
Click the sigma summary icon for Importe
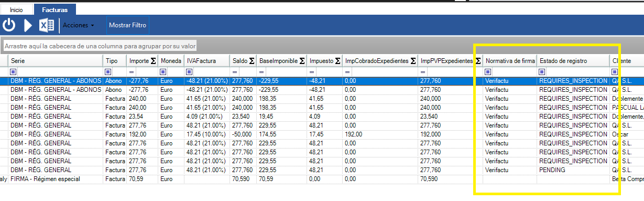153,61
